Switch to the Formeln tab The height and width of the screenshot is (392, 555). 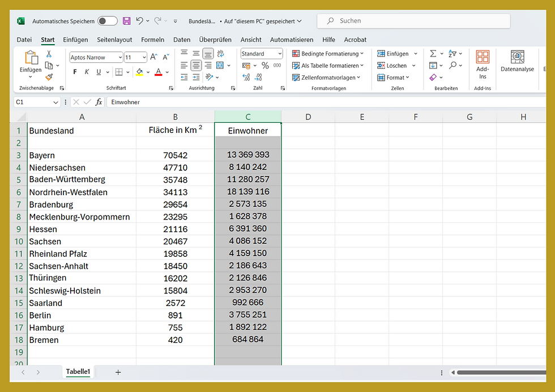[152, 40]
